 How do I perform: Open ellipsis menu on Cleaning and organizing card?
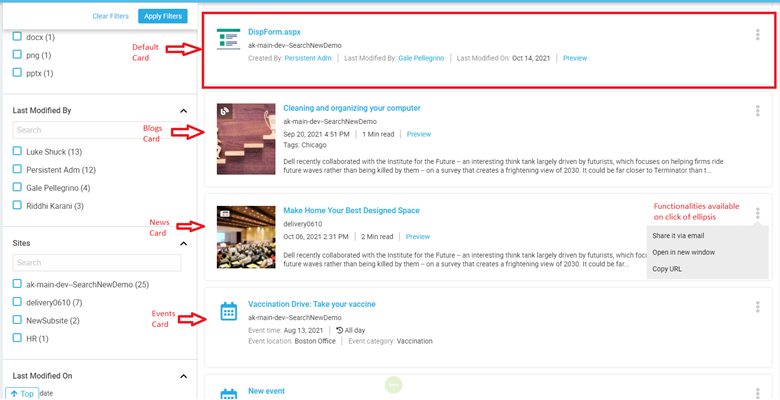(x=758, y=111)
